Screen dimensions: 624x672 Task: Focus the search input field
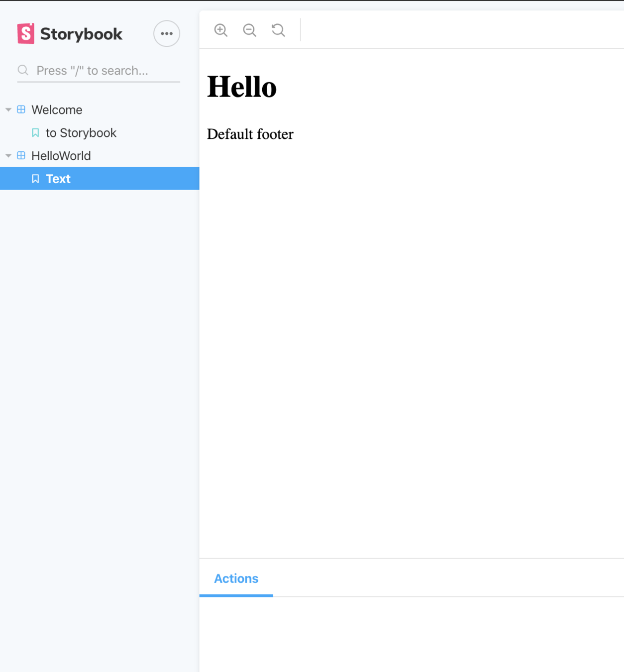coord(99,71)
